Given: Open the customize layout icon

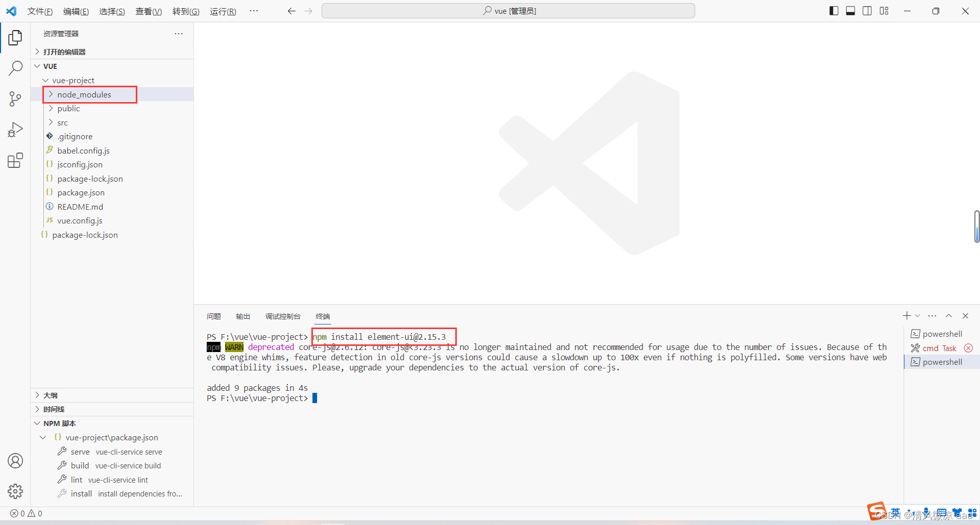Looking at the screenshot, I should click(884, 11).
